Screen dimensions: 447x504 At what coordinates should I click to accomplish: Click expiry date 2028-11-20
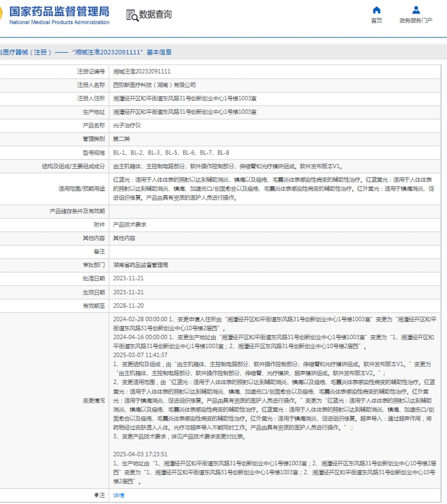[x=128, y=306]
